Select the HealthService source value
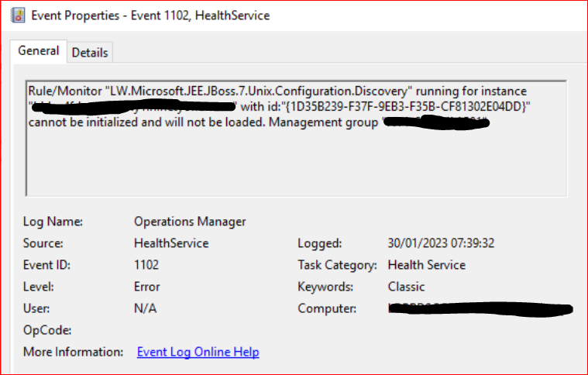The height and width of the screenshot is (375, 588). [171, 243]
